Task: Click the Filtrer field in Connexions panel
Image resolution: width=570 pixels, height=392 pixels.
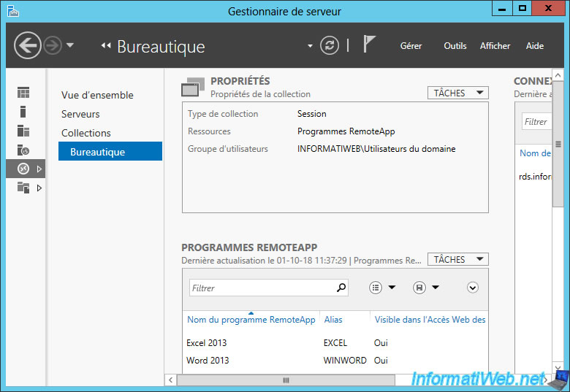Action: tap(536, 122)
